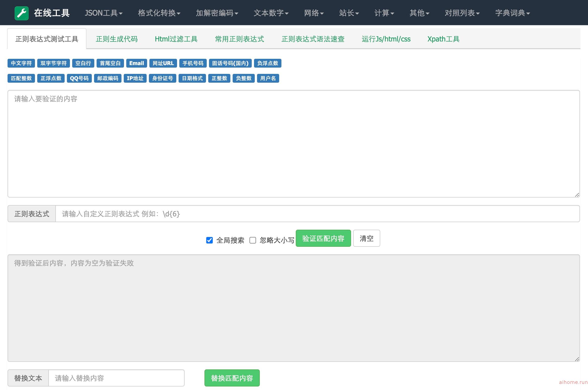
Task: Click the 清空 button
Action: pyautogui.click(x=367, y=238)
